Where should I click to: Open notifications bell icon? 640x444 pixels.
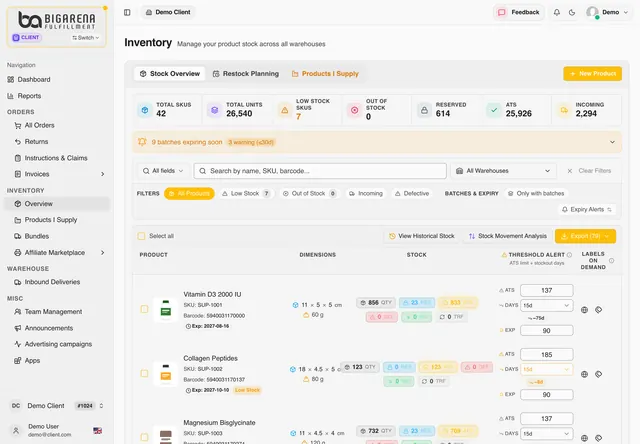coord(557,12)
